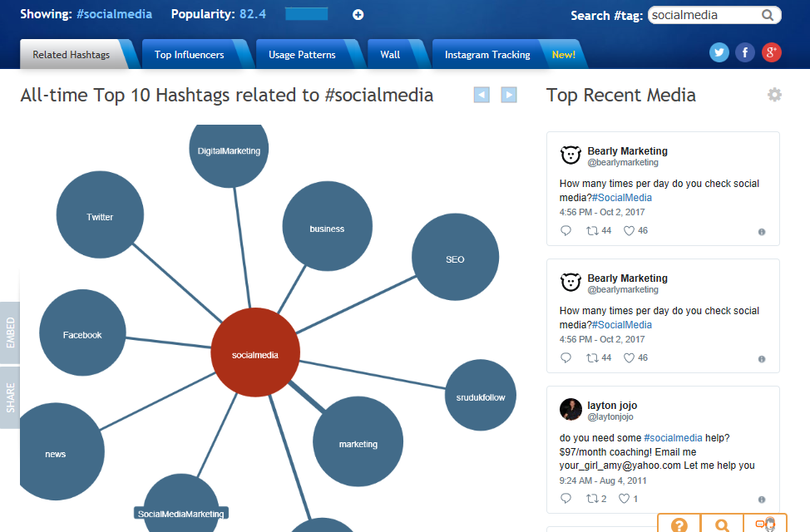Click #socialmedia hashtag in layton jojo tweet
This screenshot has height=532, width=810.
(673, 437)
